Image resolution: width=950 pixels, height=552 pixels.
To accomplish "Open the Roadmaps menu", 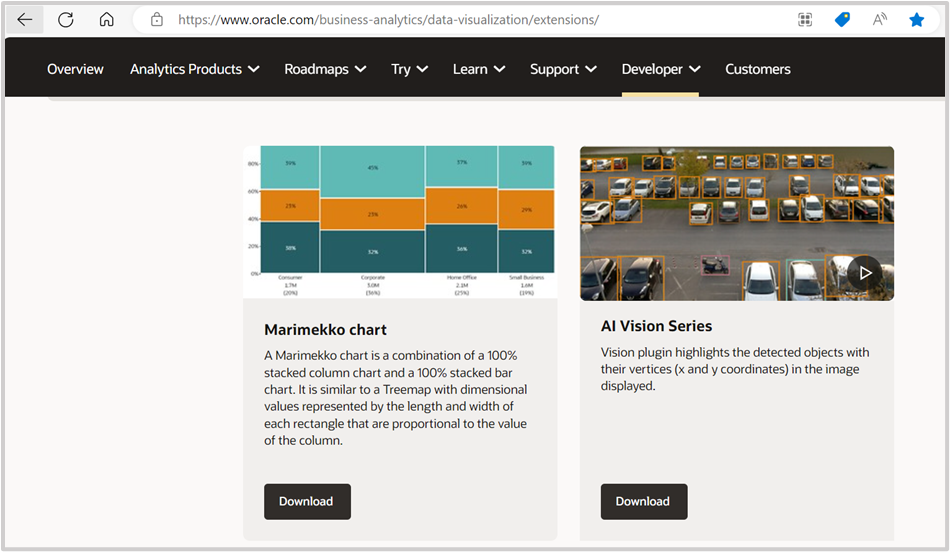I will click(x=325, y=69).
